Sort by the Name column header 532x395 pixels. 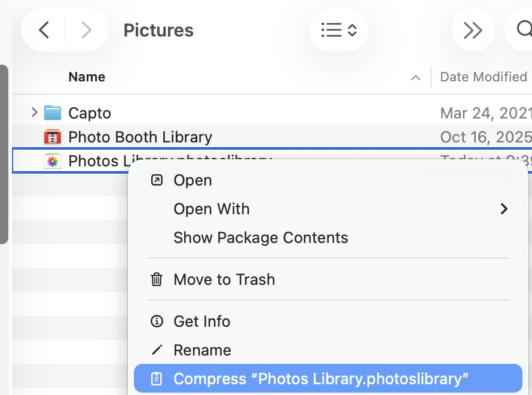coord(87,77)
